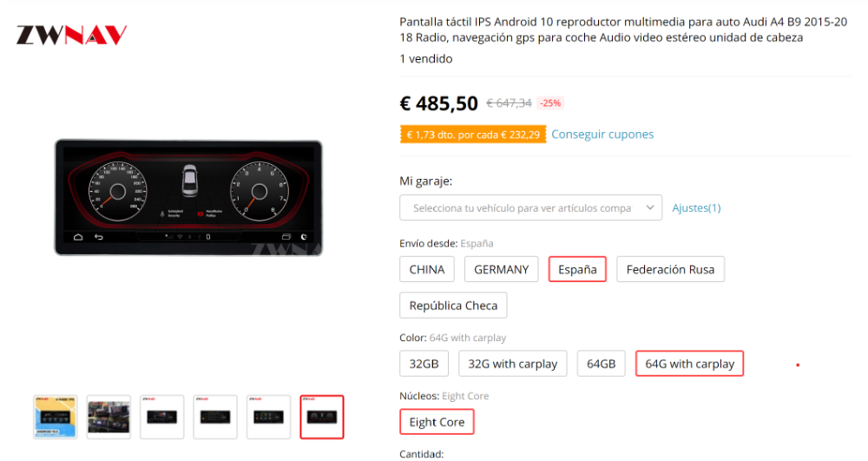The image size is (868, 461).
Task: Choose España as shipping origin
Action: coord(577,269)
